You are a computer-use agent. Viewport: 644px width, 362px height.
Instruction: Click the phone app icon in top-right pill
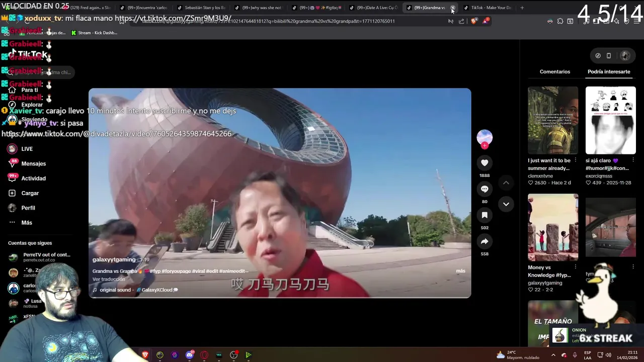point(609,56)
